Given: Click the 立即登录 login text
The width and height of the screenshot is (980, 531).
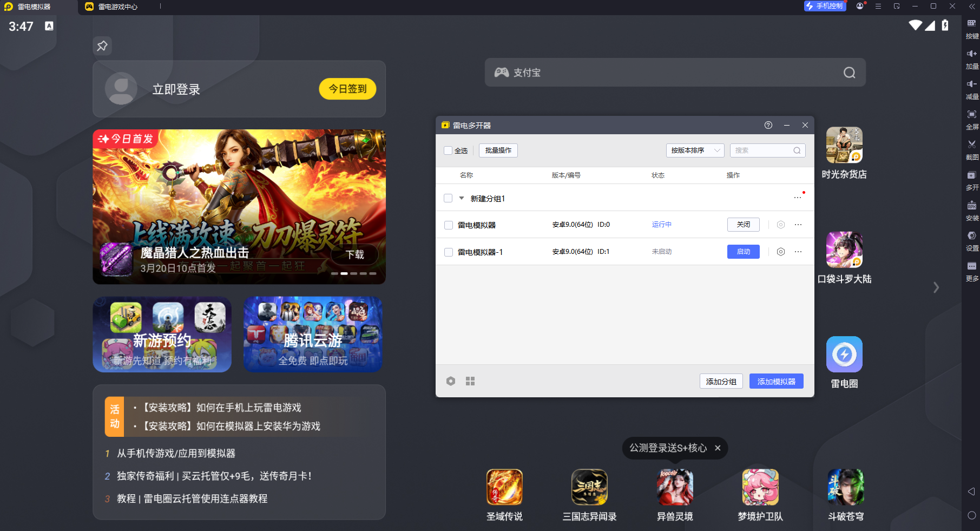Looking at the screenshot, I should coord(176,89).
